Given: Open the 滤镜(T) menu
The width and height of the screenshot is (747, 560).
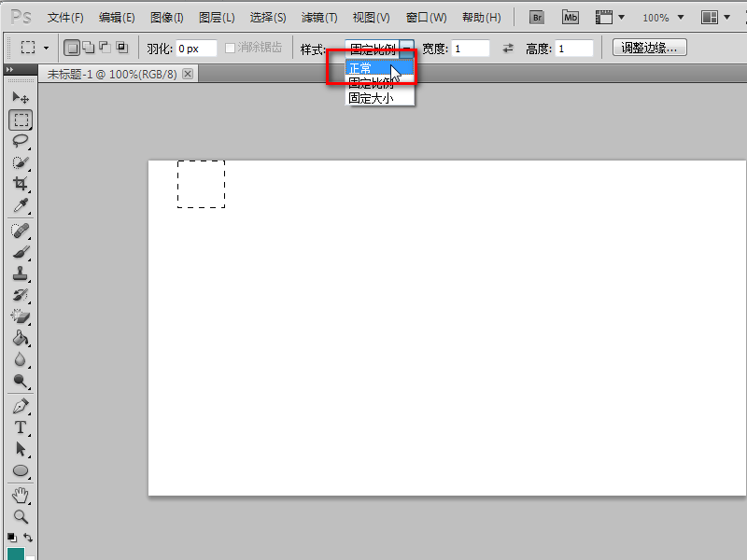Looking at the screenshot, I should point(319,18).
